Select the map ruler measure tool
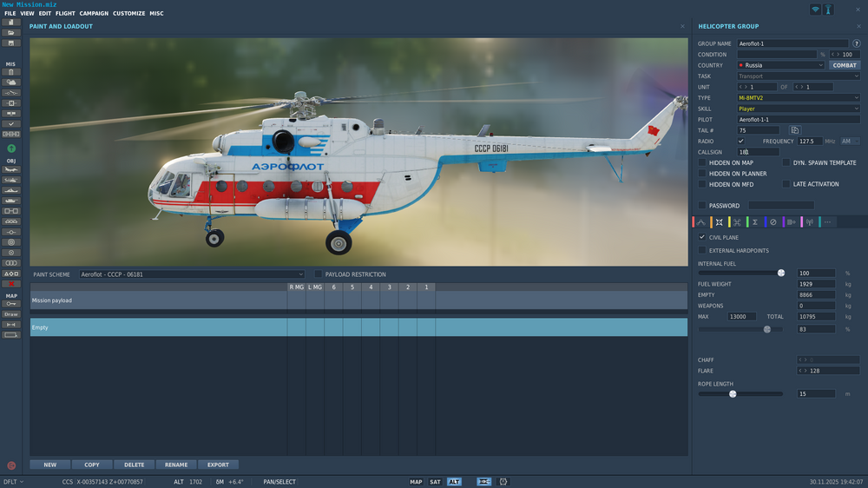 10,325
